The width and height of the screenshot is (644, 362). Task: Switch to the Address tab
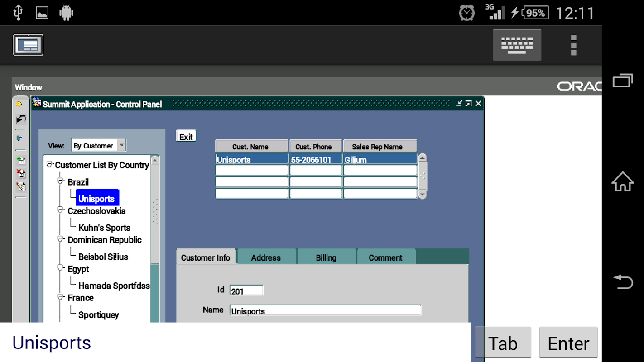266,257
